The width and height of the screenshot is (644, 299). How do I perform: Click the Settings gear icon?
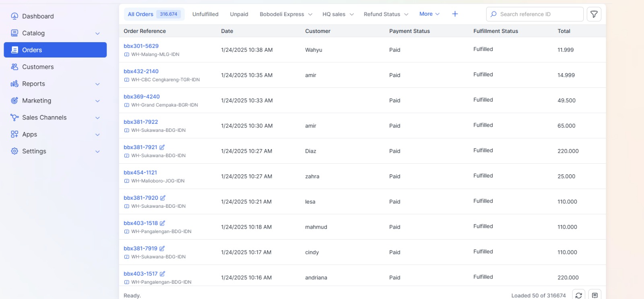point(14,151)
